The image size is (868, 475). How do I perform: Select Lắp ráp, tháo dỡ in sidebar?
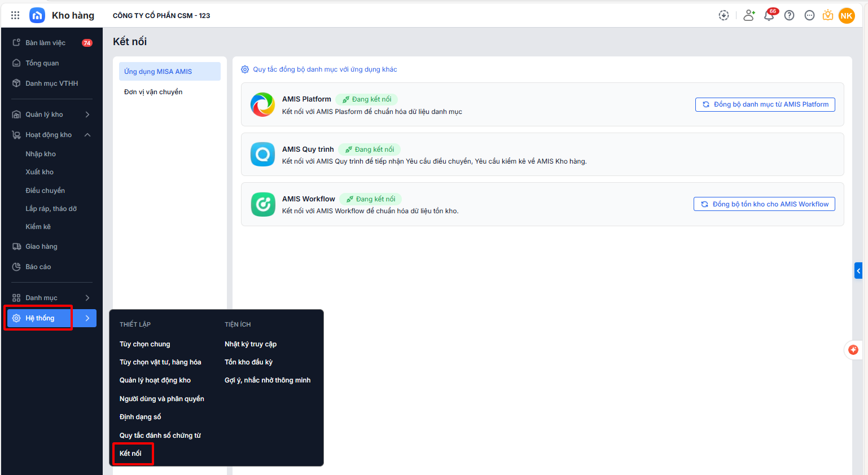pos(52,209)
